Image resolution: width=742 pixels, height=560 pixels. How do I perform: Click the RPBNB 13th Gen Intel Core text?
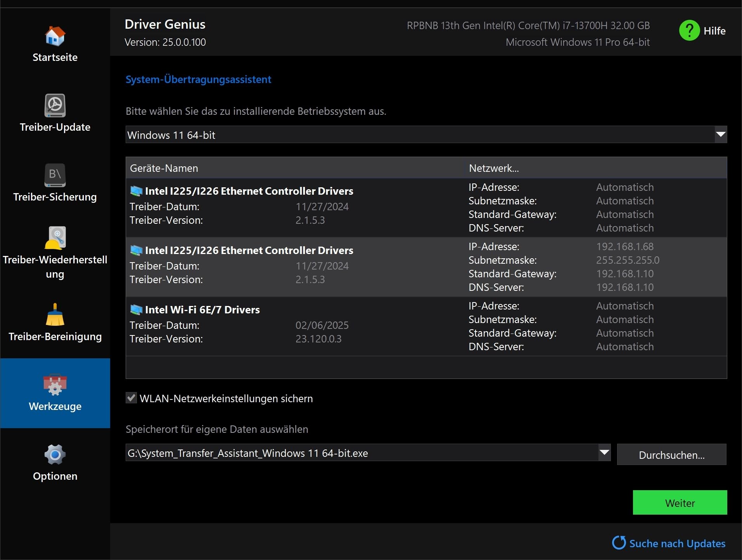tap(528, 26)
